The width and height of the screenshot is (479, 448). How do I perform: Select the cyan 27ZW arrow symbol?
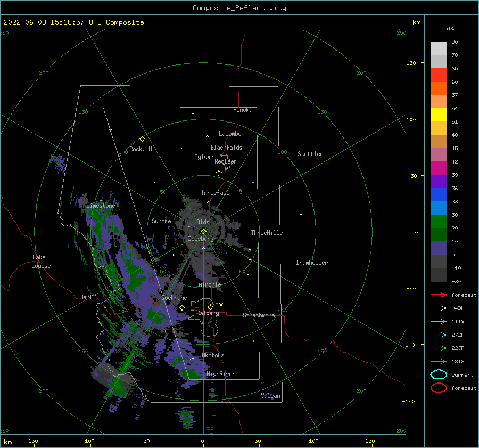[x=439, y=335]
